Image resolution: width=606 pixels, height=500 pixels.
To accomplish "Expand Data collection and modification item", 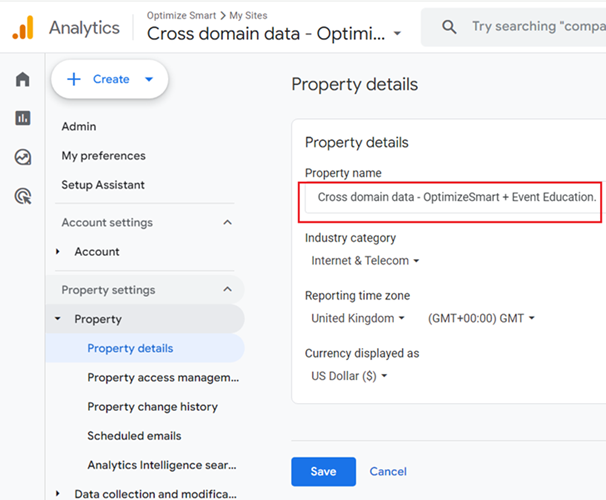I will pos(59,494).
